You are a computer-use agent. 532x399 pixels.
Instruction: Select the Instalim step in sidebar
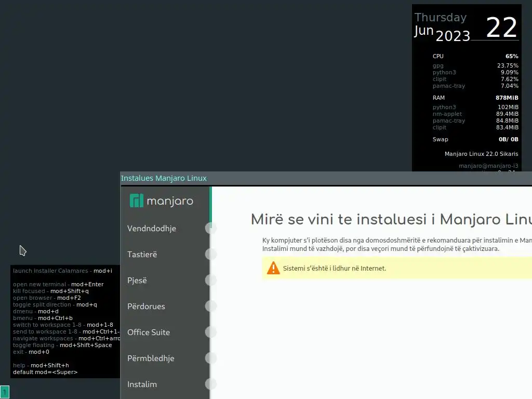pos(142,384)
